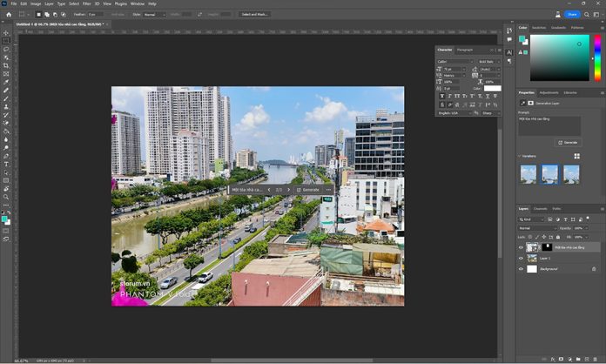Click the search icon next to Share
This screenshot has width=606, height=364.
point(587,14)
